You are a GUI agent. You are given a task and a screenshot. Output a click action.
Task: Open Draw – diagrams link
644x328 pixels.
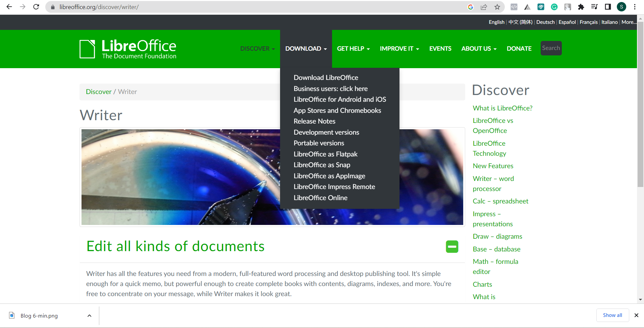[x=497, y=236]
